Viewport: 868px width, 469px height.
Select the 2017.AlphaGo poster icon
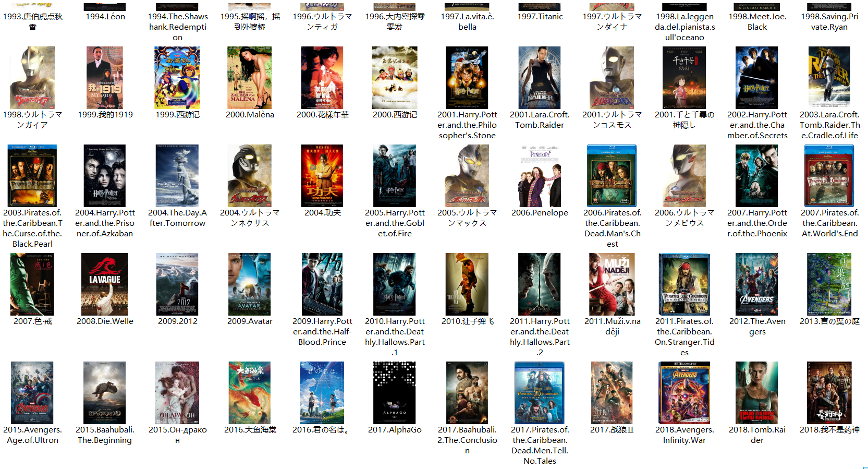pos(395,392)
